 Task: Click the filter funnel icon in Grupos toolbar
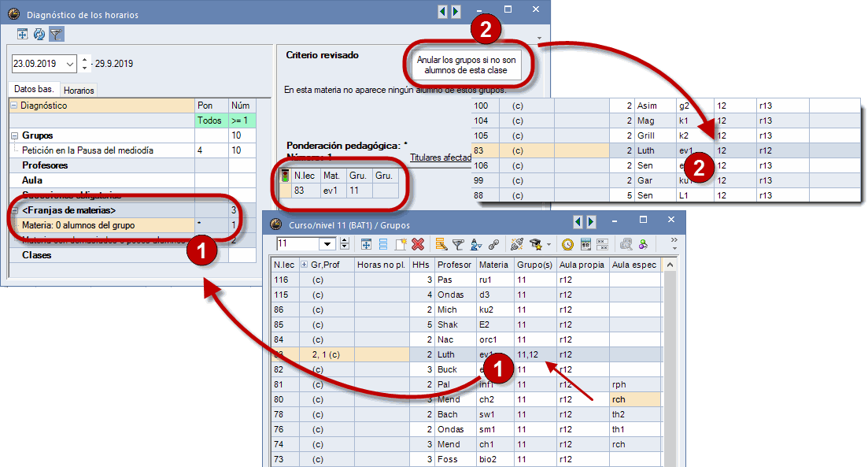coord(458,244)
